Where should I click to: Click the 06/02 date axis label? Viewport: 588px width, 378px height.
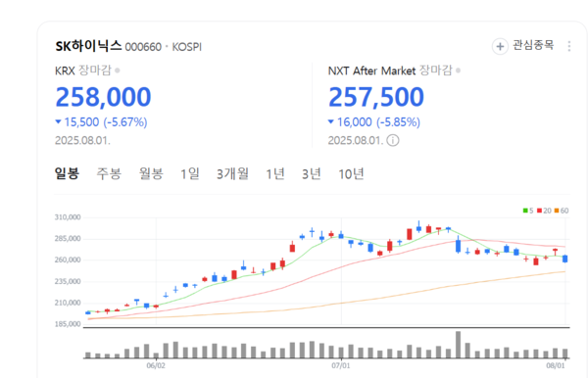click(156, 365)
